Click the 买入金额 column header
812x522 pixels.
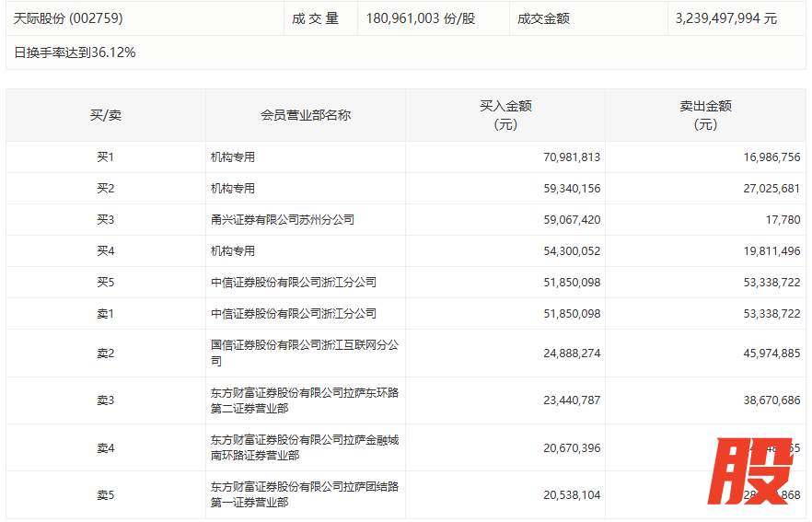point(505,115)
